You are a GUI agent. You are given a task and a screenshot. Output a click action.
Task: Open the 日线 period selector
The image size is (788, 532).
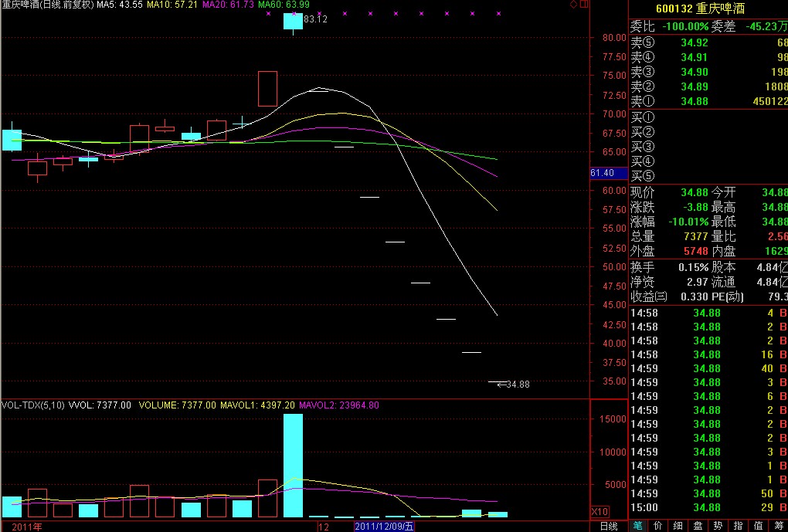pos(609,526)
